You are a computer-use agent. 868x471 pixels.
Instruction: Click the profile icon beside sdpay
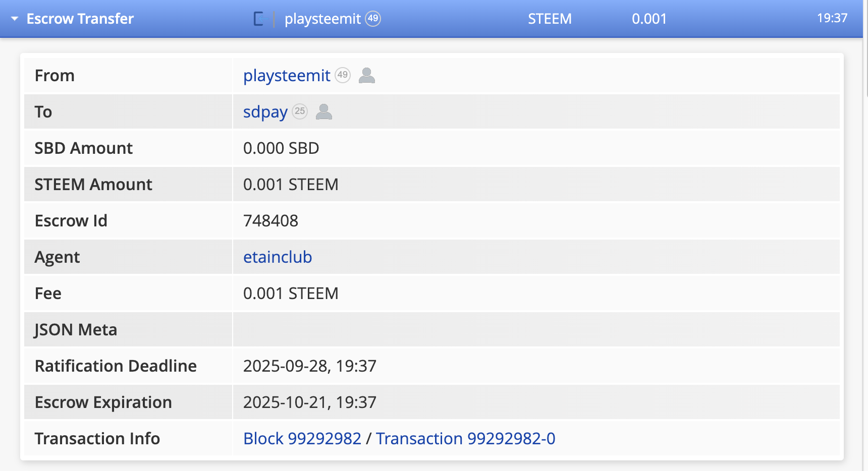324,111
